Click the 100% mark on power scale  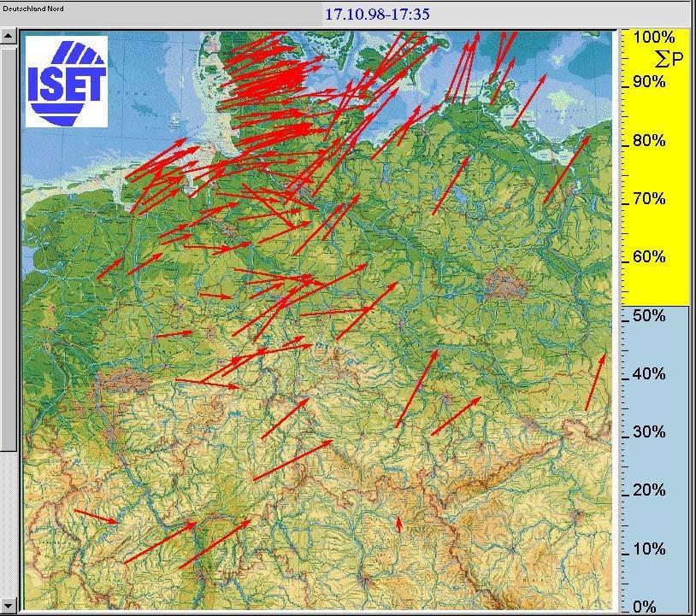click(655, 38)
